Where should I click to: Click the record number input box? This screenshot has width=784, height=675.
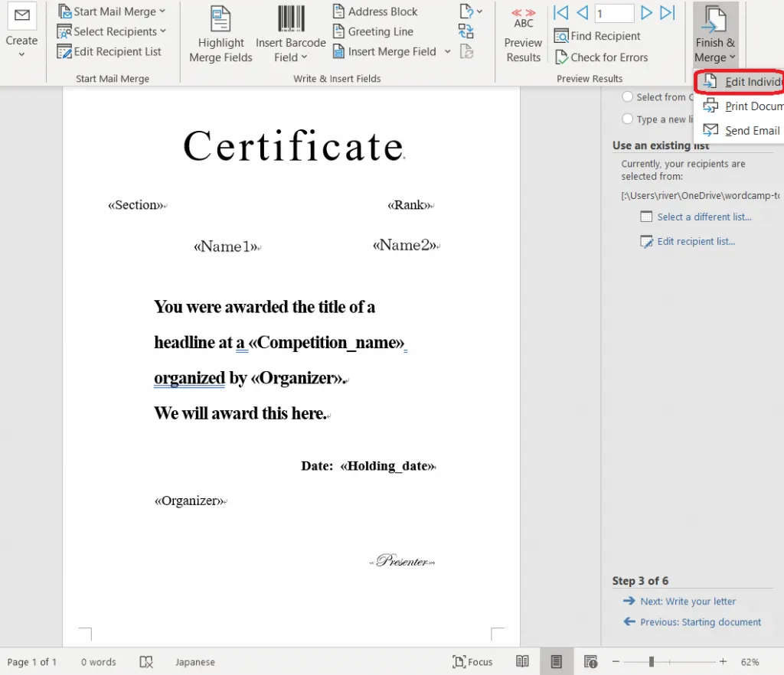614,13
